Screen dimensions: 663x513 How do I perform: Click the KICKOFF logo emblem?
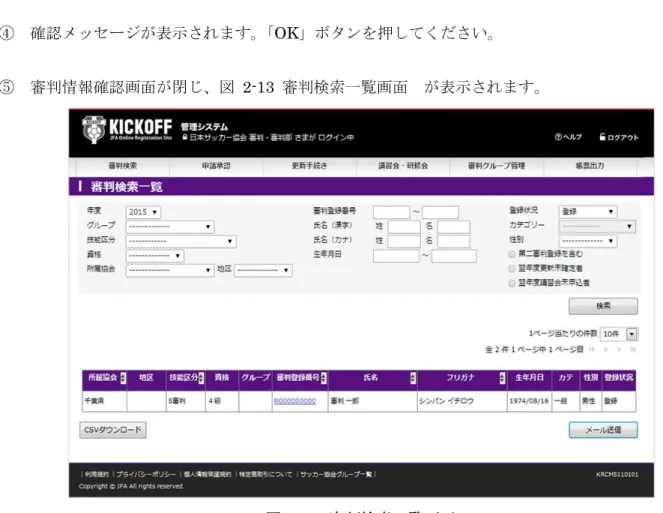[x=93, y=130]
